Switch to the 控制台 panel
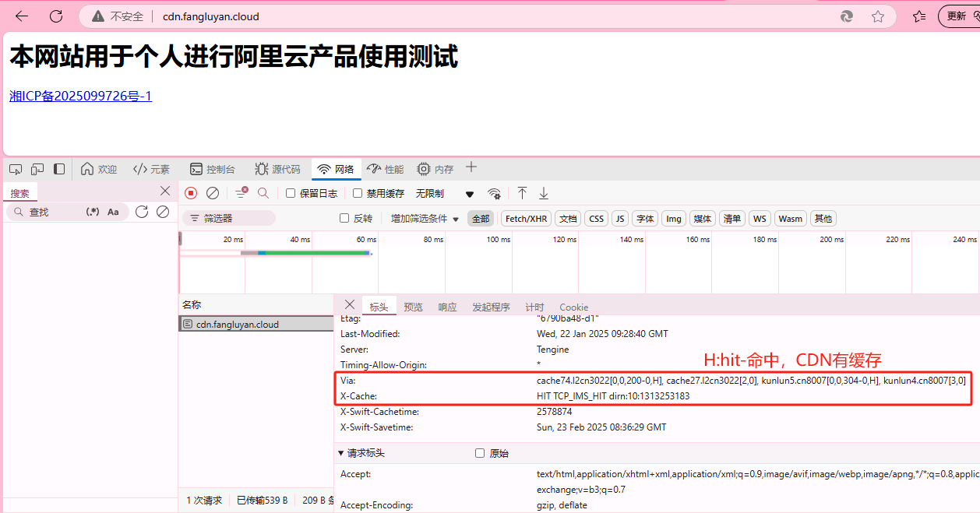The height and width of the screenshot is (513, 980). 213,169
